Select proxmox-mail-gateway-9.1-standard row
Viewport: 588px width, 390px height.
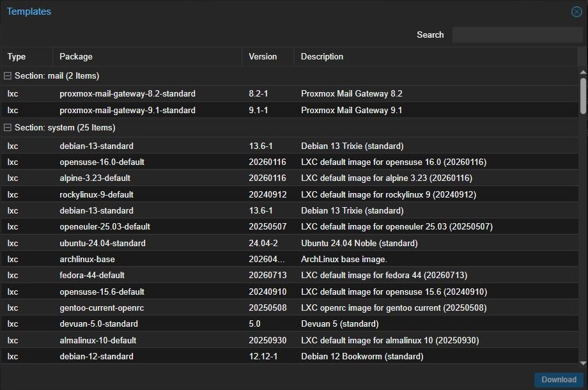(x=290, y=110)
